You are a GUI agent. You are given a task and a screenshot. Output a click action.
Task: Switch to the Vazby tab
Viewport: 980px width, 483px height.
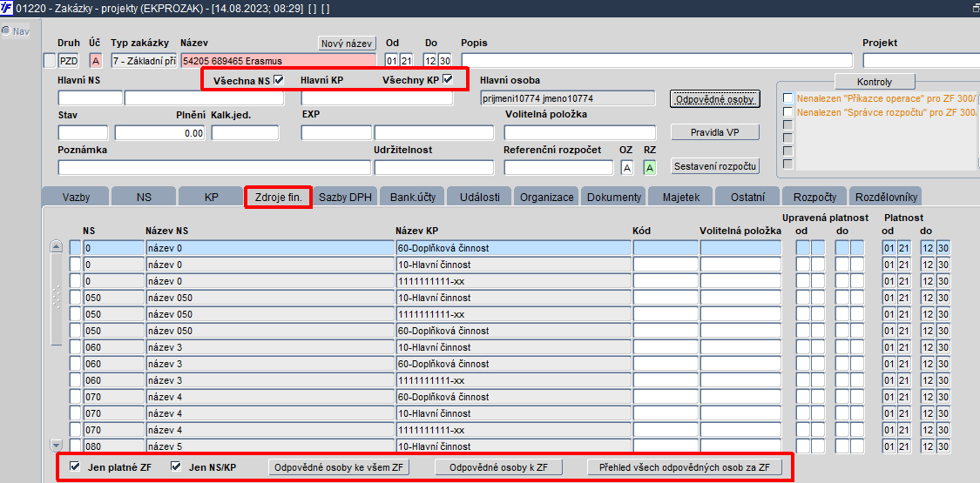(77, 197)
